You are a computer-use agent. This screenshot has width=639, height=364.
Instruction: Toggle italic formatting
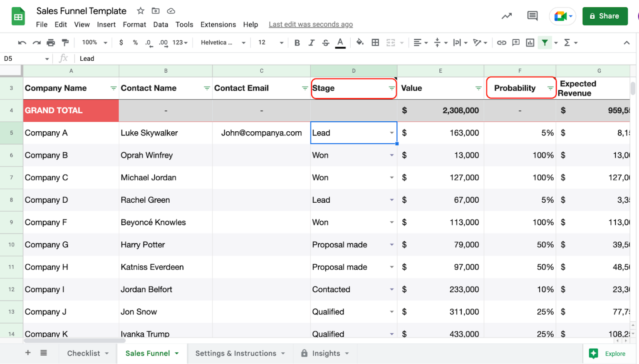[x=311, y=42]
